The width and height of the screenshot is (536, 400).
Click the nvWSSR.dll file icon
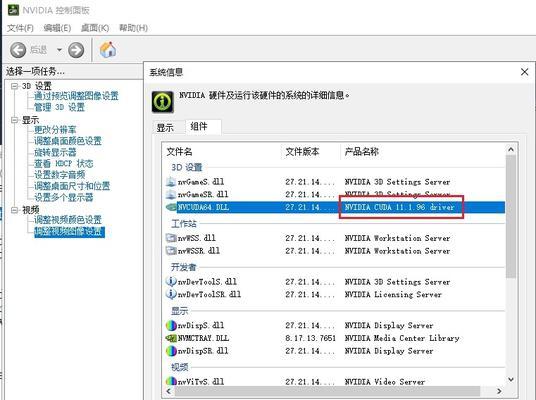pyautogui.click(x=171, y=251)
